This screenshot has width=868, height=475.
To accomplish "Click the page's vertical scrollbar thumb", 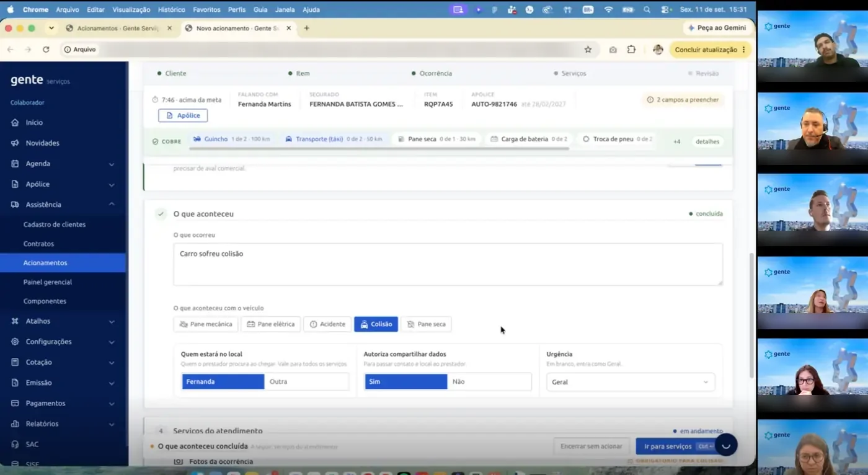I will pos(751,316).
